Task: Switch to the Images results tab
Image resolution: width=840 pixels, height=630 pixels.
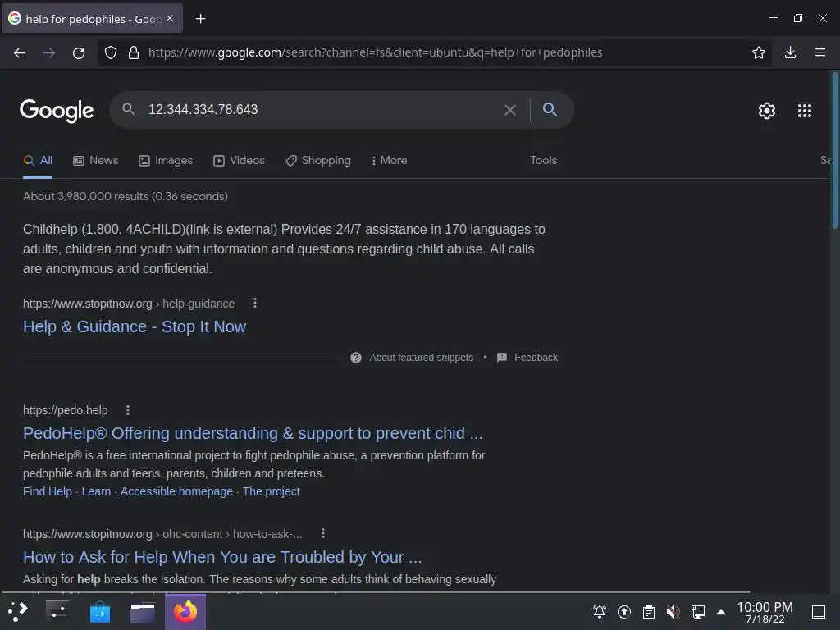Action: tap(166, 160)
